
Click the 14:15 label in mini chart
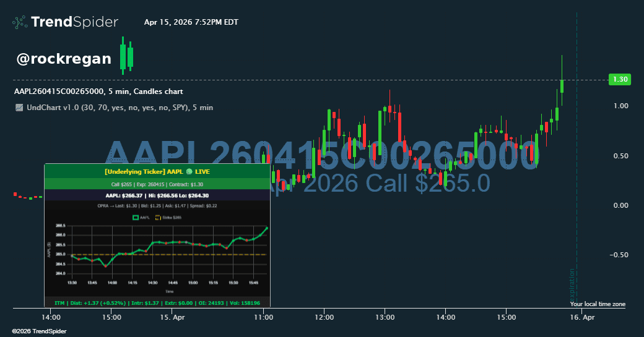[133, 283]
